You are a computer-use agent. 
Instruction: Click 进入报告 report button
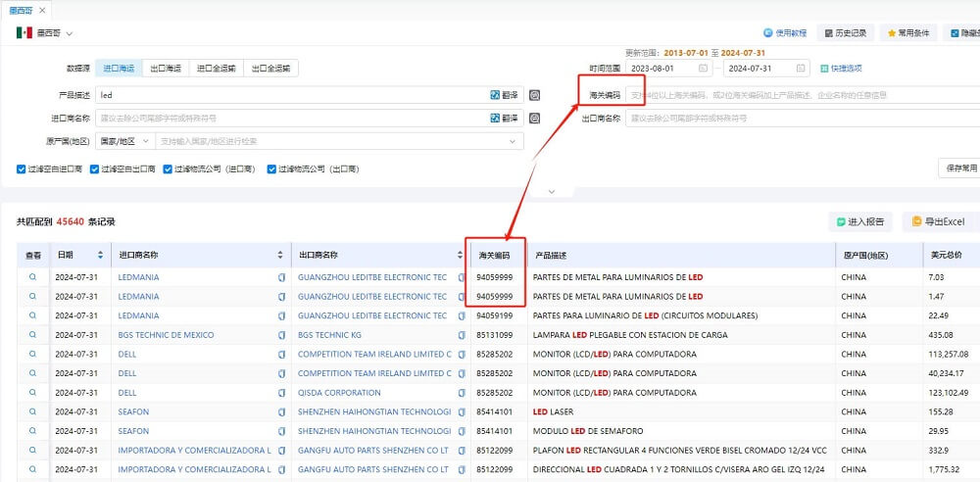(x=860, y=221)
